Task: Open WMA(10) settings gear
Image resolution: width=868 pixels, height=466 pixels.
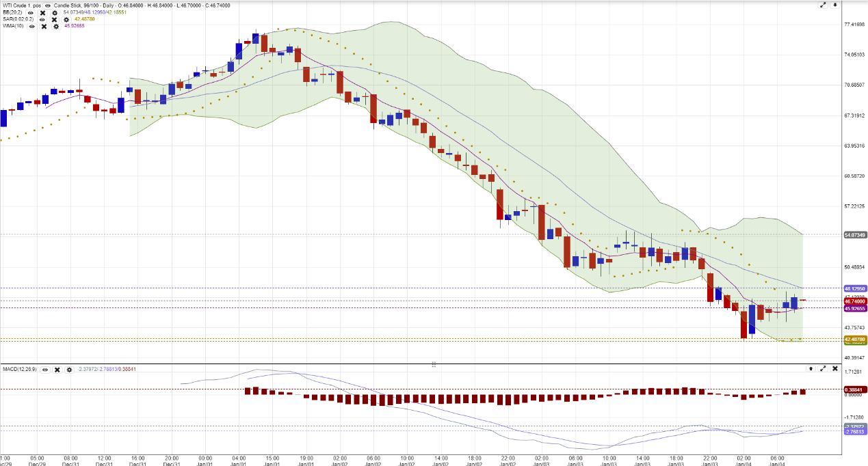Action: [x=56, y=26]
